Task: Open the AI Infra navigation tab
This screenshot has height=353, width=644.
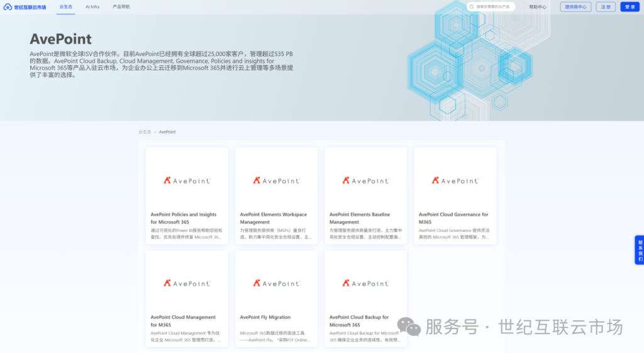Action: click(92, 7)
